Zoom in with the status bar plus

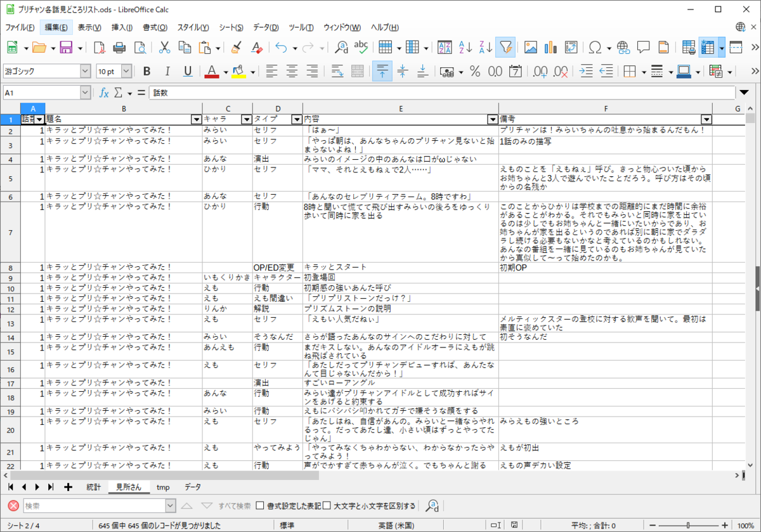[724, 526]
